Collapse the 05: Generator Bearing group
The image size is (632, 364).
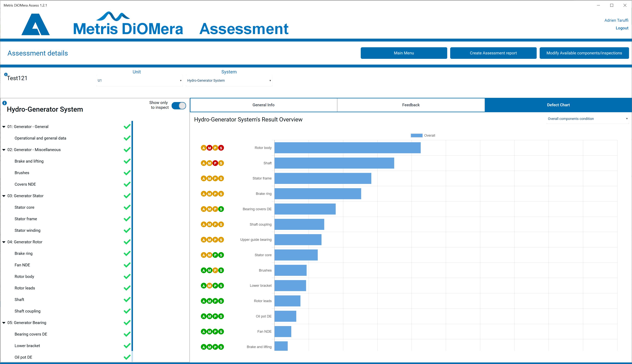tap(4, 323)
